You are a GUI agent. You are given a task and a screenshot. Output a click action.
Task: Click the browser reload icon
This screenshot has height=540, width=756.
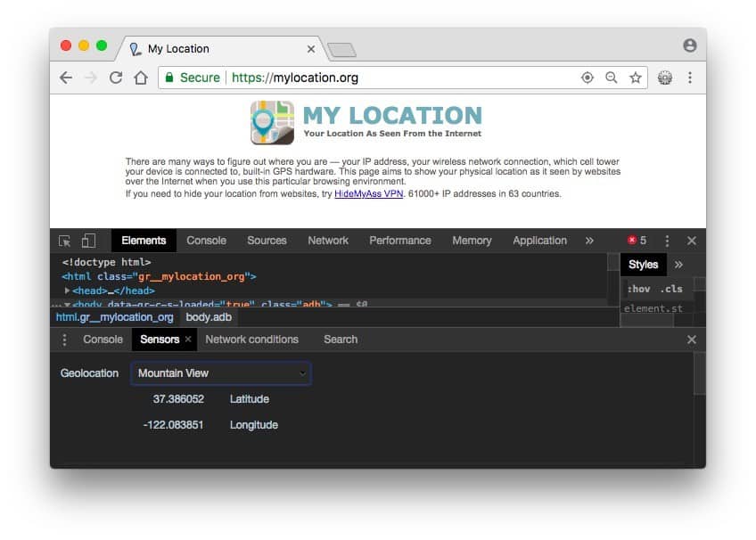tap(115, 78)
